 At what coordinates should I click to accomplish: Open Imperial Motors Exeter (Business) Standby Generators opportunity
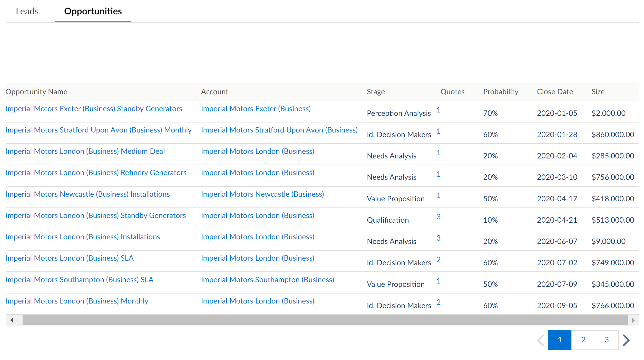click(94, 109)
